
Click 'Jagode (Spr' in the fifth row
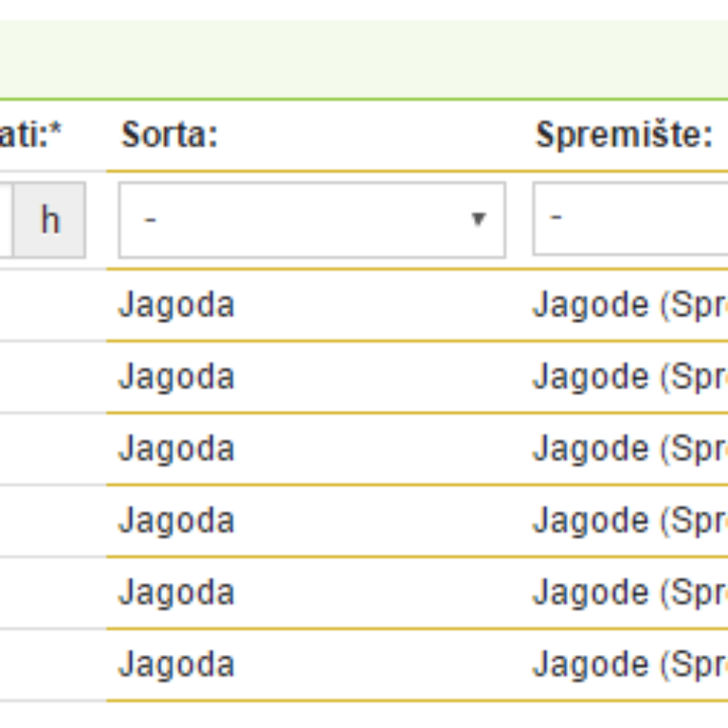(x=630, y=592)
